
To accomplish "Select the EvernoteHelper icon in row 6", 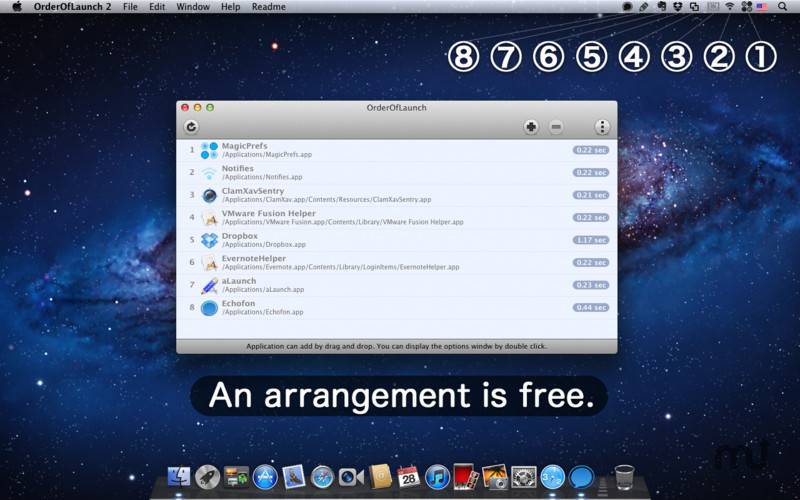I will (x=209, y=263).
